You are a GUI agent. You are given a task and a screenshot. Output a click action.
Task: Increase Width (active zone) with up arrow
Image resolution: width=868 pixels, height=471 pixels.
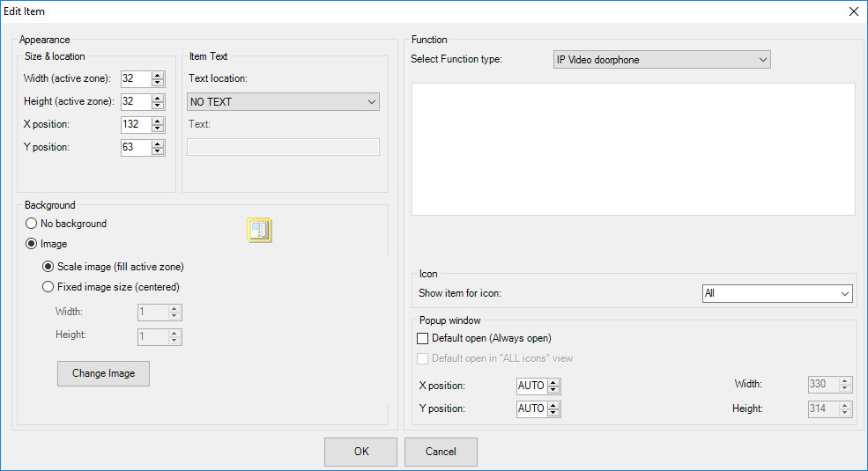click(158, 75)
